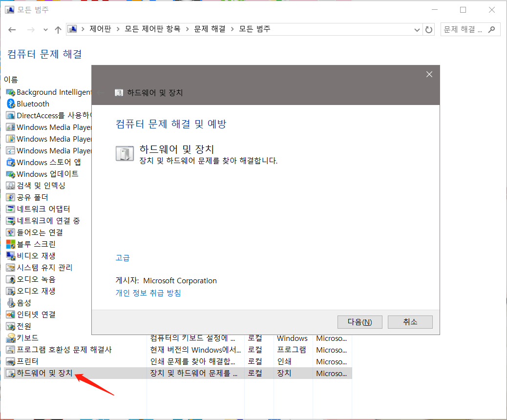Viewport: 507px width, 420px height.
Task: Open the 네트워크 어댑터 troubleshooter icon
Action: [11, 209]
